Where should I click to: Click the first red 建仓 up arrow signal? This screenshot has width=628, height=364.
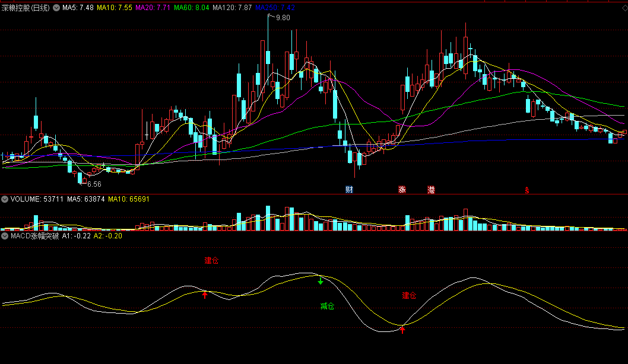point(205,295)
